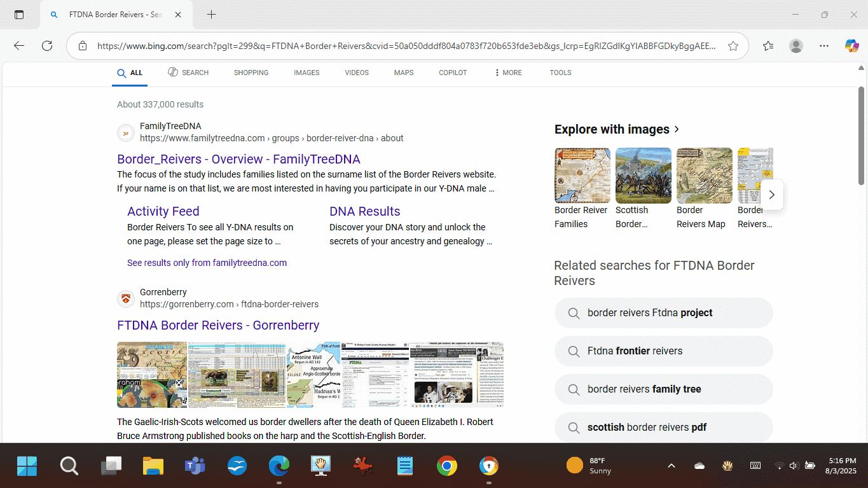The height and width of the screenshot is (488, 868).
Task: Open the Copilot icon in toolbar
Action: [851, 46]
